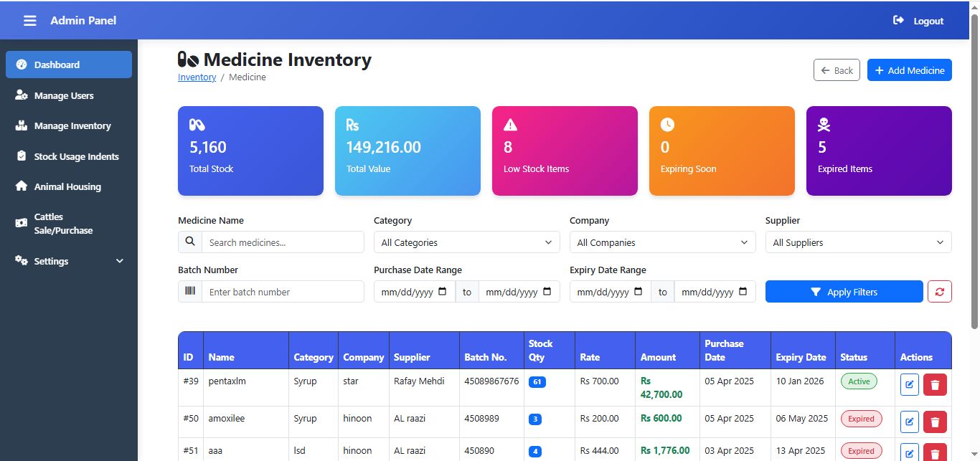The width and height of the screenshot is (980, 461).
Task: Click the hamburger menu icon beside Admin Panel
Action: [29, 21]
